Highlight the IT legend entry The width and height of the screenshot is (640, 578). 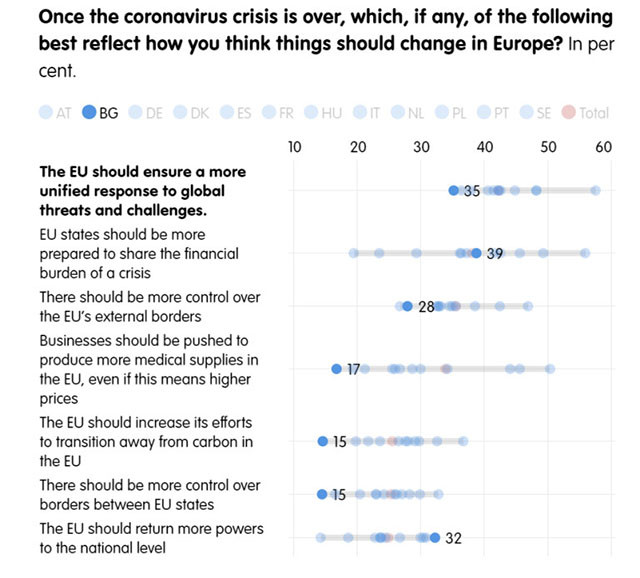367,113
